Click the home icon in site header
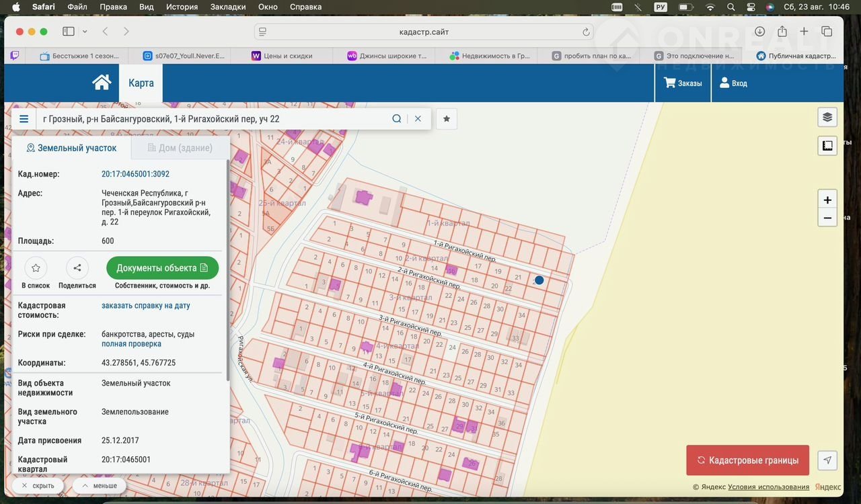Viewport: 861px width, 504px height. [x=102, y=83]
